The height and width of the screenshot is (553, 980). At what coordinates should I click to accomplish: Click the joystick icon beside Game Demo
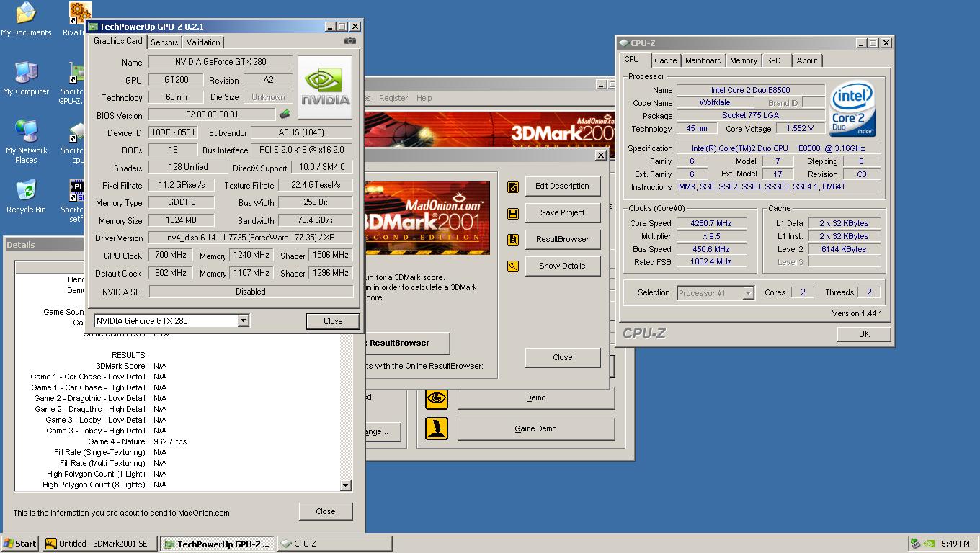[437, 428]
